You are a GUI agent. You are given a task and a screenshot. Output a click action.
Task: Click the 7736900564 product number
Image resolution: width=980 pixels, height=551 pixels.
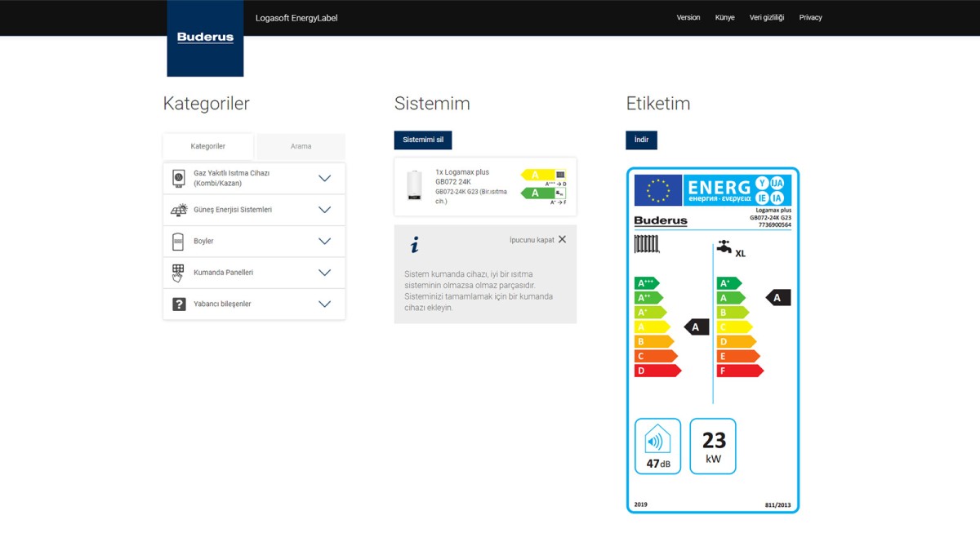[775, 224]
